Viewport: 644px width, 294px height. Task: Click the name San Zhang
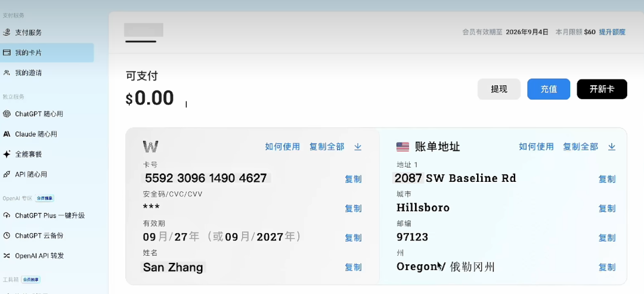pyautogui.click(x=173, y=267)
